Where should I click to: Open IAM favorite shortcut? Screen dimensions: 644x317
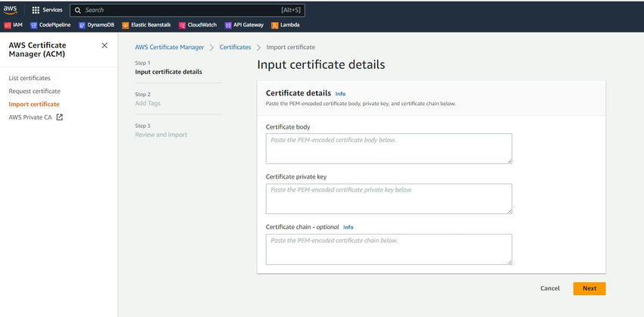coord(13,24)
